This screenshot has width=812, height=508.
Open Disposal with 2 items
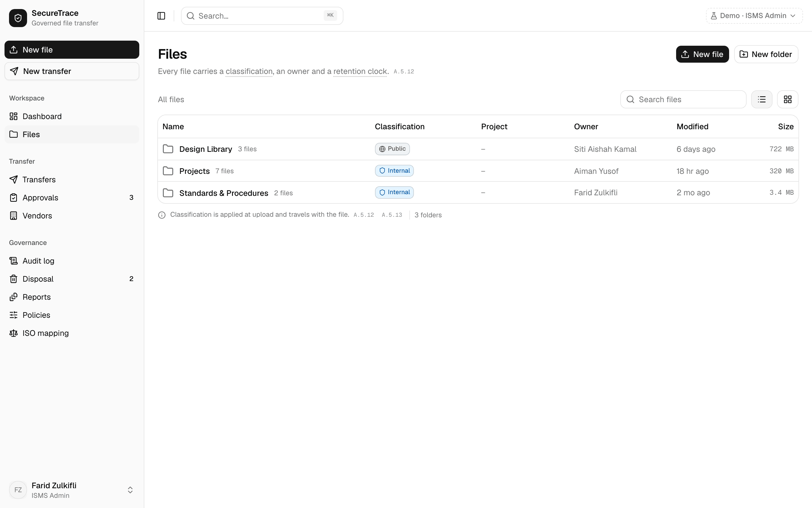pos(72,279)
